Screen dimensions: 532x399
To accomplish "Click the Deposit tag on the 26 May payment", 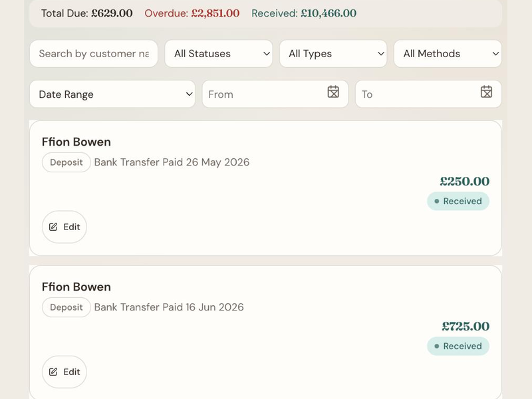I will (x=66, y=162).
